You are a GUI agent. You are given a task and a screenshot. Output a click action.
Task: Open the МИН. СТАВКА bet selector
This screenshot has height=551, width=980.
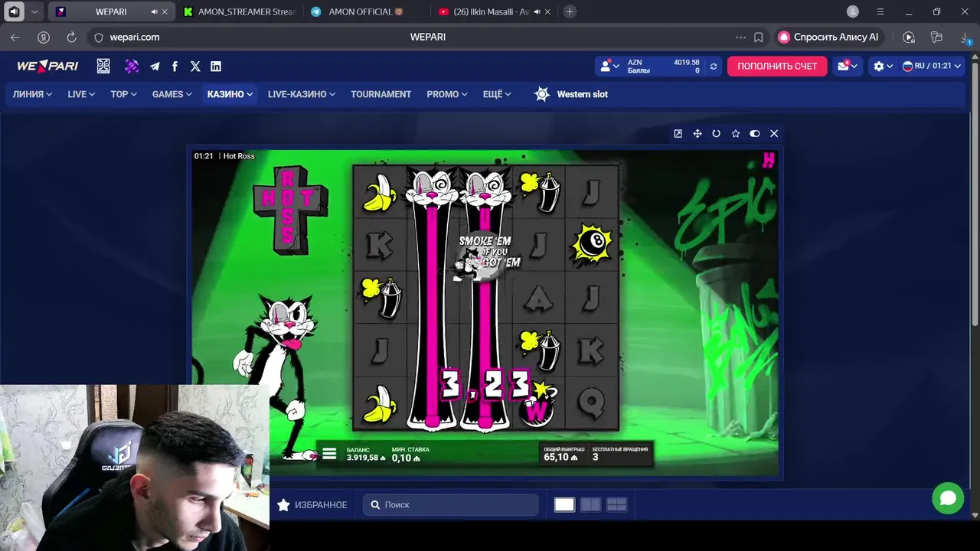[x=410, y=454]
